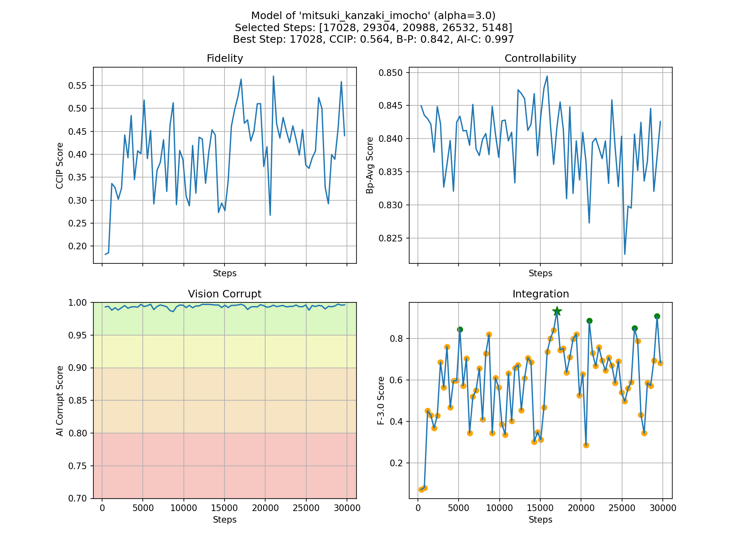The height and width of the screenshot is (560, 747).
Task: Click the green dot near step 21000 in Integration
Action: tap(589, 321)
